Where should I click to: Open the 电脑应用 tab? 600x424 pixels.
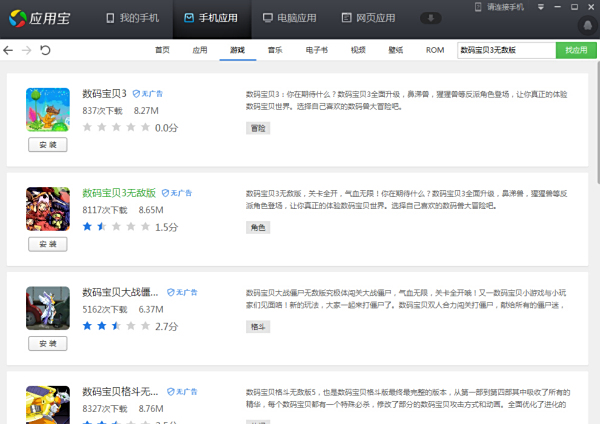tap(290, 18)
